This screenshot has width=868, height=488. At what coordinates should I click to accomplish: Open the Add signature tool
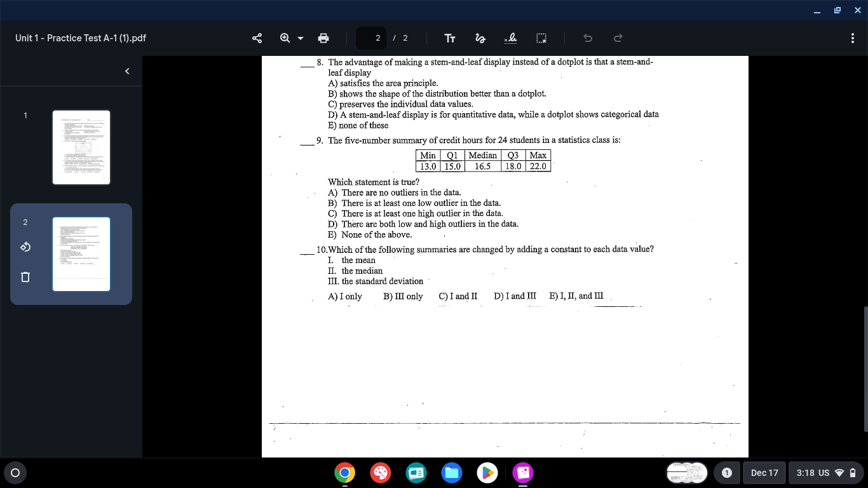510,38
